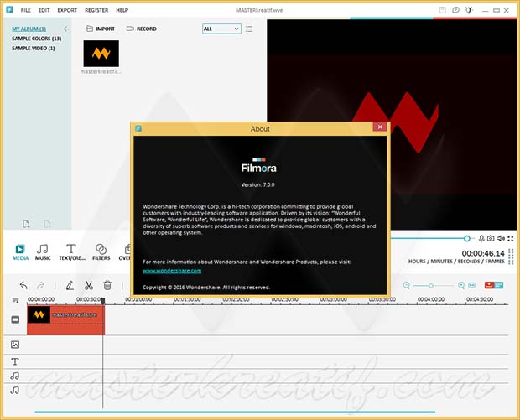Click the text track T icon
Screen dimensions: 520x420
tap(15, 361)
